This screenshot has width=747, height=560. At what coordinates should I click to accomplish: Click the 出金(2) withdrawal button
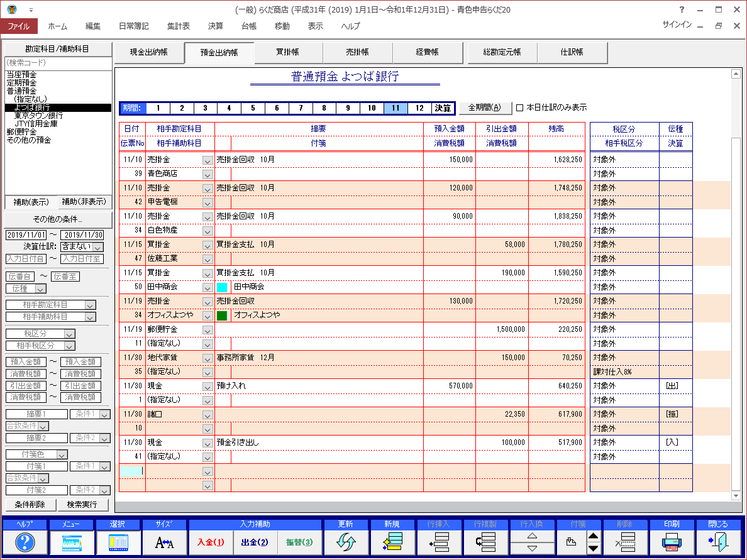[x=255, y=542]
